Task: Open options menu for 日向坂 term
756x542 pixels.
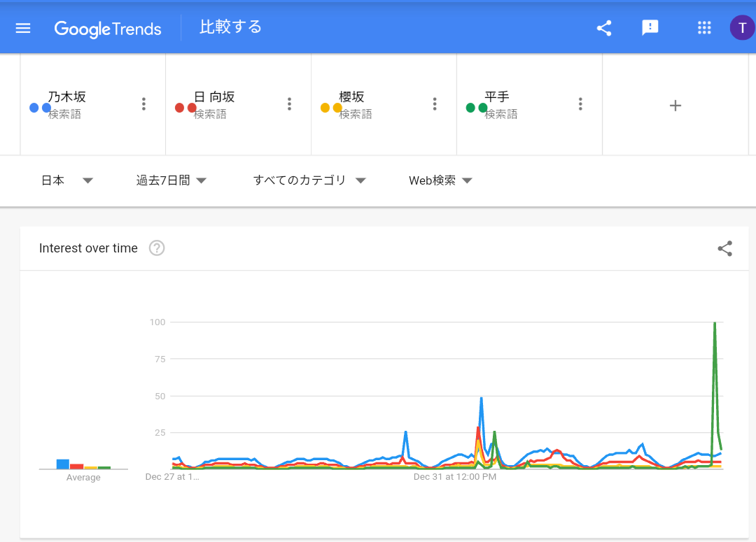Action: [x=289, y=104]
